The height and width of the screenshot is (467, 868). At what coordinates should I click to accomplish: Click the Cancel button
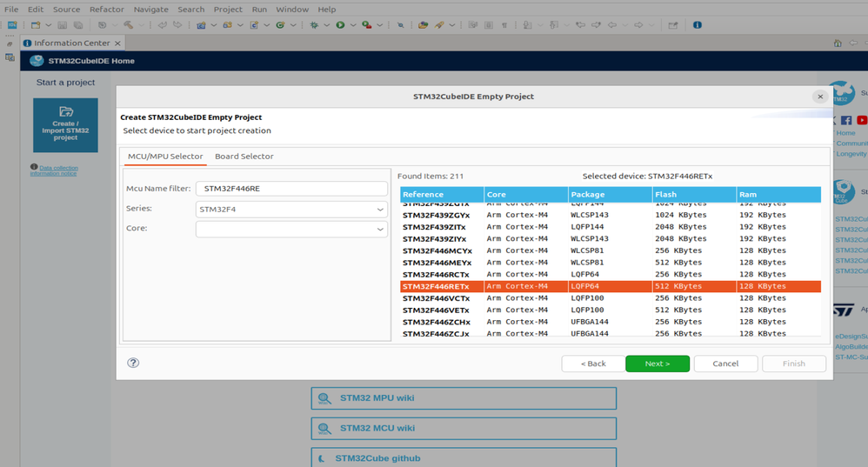[725, 364]
